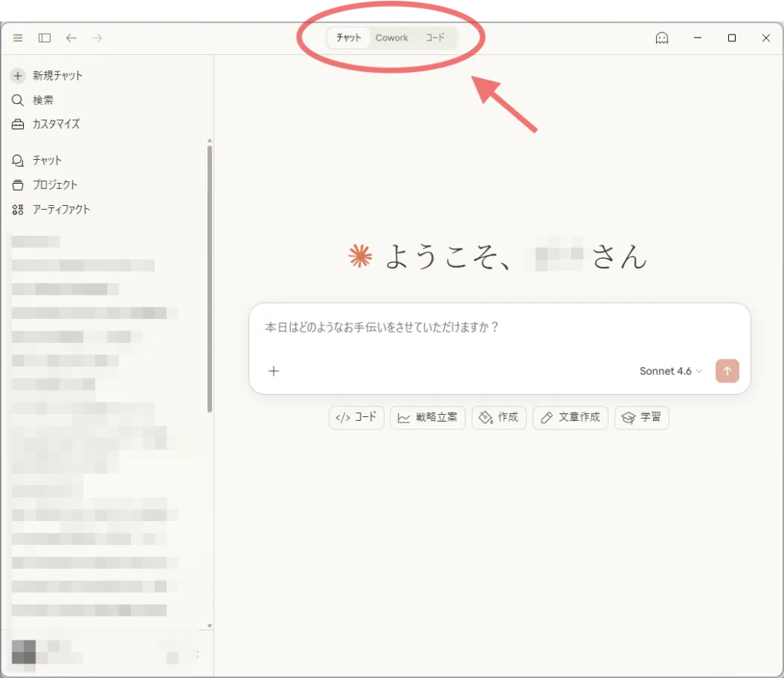
Task: Toggle the sidebar visibility with the panel icon
Action: (x=44, y=37)
